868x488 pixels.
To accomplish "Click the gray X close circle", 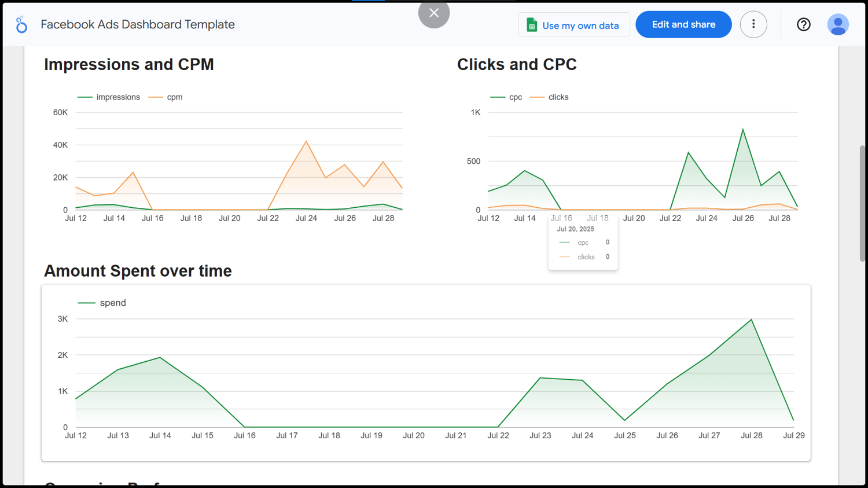I will click(x=434, y=13).
